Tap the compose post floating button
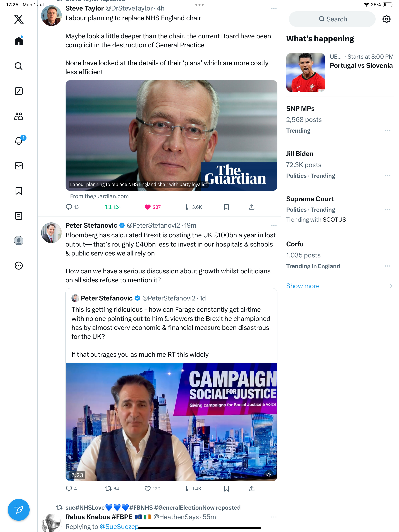Image resolution: width=399 pixels, height=532 pixels. click(19, 510)
